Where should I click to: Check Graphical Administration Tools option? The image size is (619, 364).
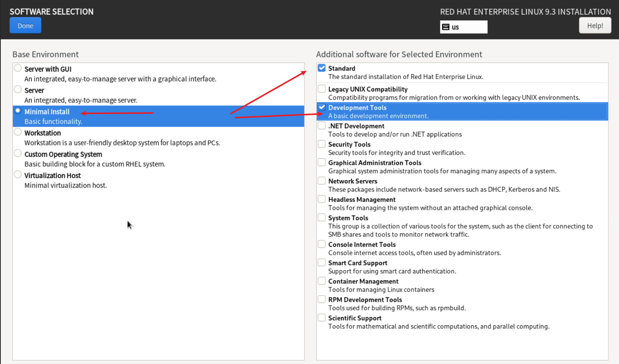click(x=321, y=162)
